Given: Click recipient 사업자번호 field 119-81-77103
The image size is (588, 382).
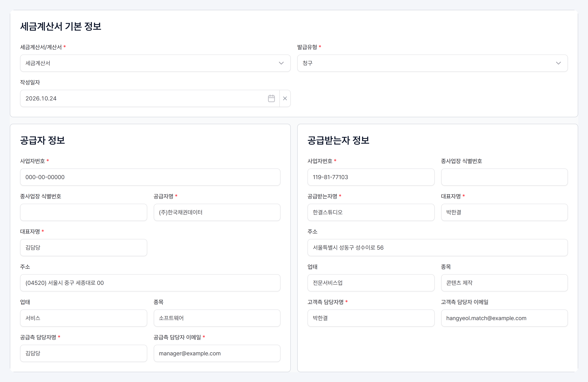Looking at the screenshot, I should click(x=371, y=177).
